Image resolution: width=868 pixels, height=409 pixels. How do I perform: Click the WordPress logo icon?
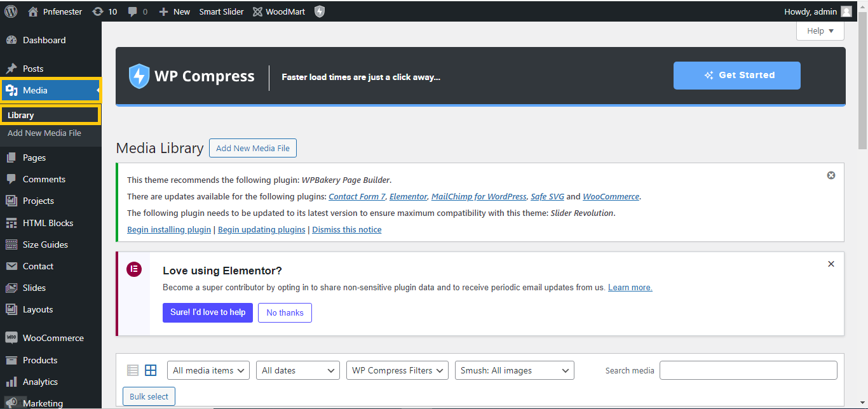click(11, 11)
